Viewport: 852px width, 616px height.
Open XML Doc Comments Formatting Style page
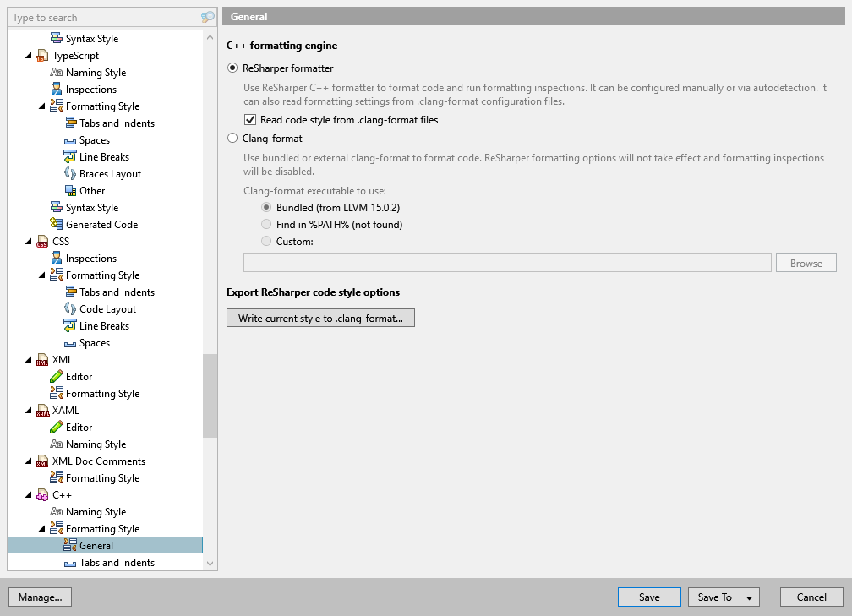coord(103,478)
